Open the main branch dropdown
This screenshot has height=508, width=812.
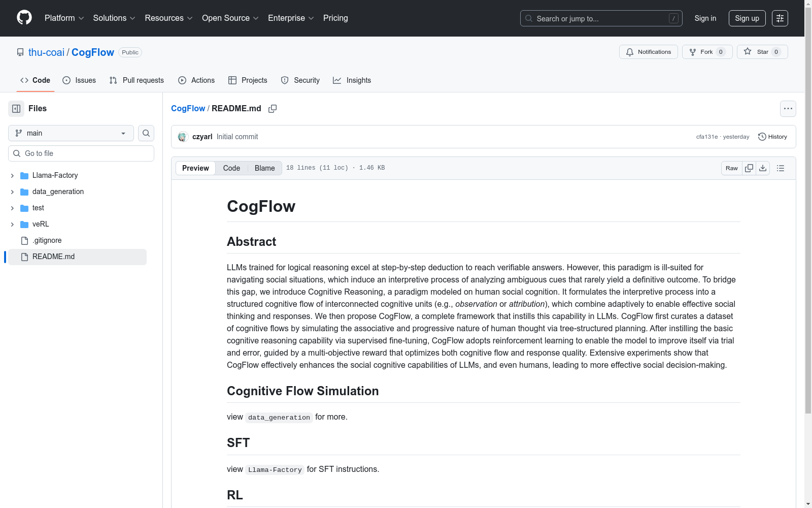tap(71, 133)
